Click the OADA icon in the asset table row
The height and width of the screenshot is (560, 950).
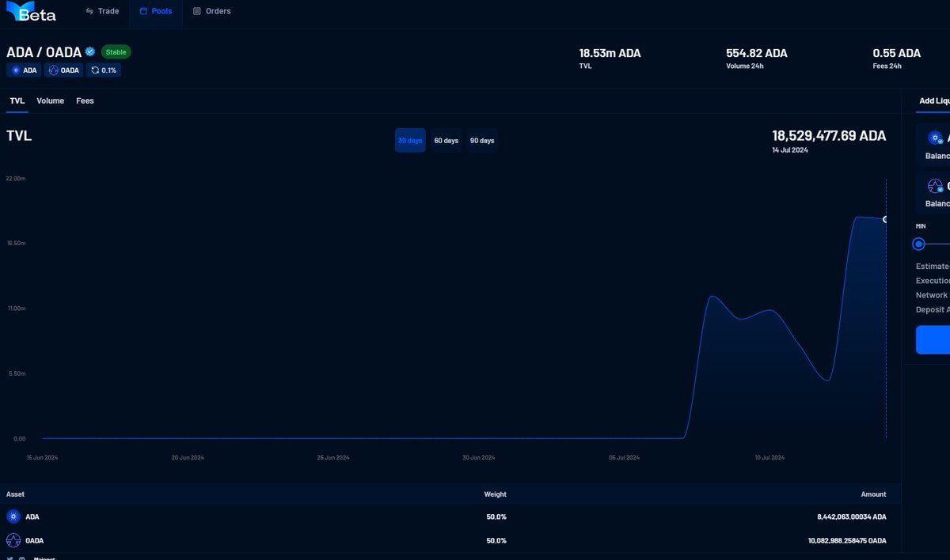pyautogui.click(x=13, y=540)
